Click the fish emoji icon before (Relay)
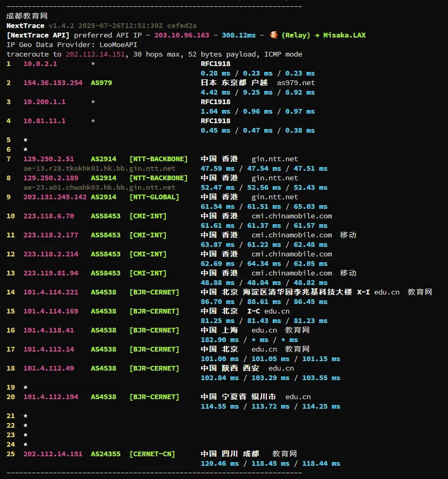The width and height of the screenshot is (448, 479). pos(274,35)
